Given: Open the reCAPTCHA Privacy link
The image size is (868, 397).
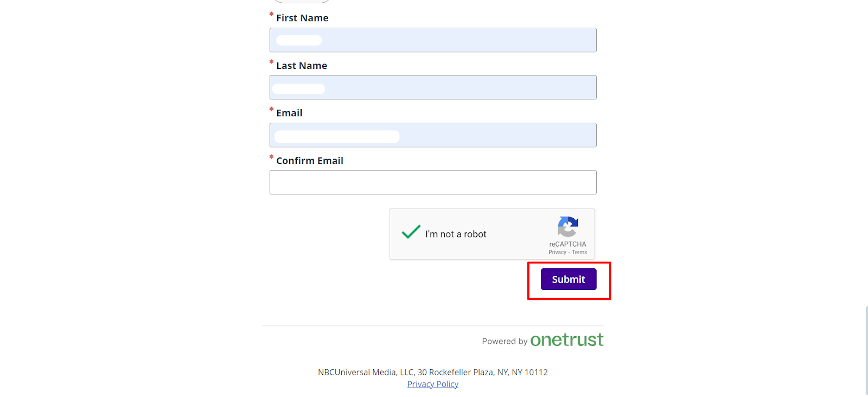Looking at the screenshot, I should [557, 253].
